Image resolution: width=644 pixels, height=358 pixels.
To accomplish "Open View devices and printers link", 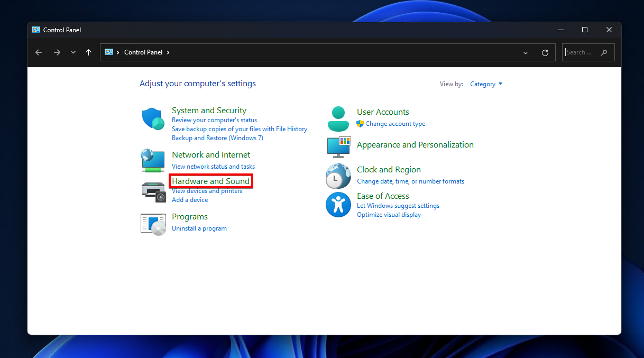I will 207,191.
